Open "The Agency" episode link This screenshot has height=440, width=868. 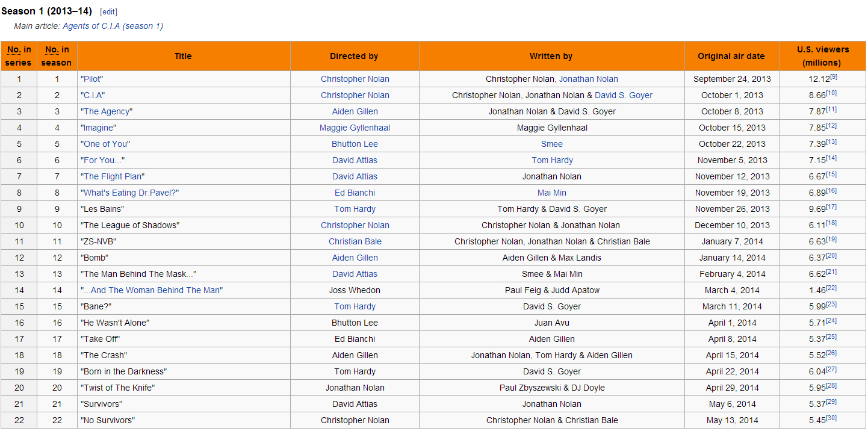pos(107,111)
